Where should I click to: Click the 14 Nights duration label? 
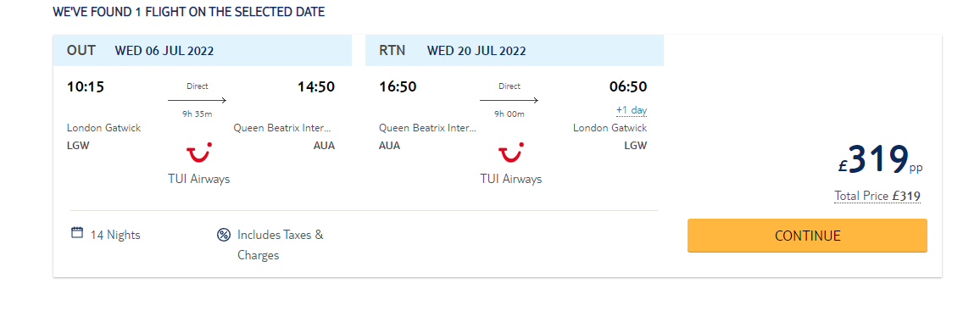click(115, 236)
